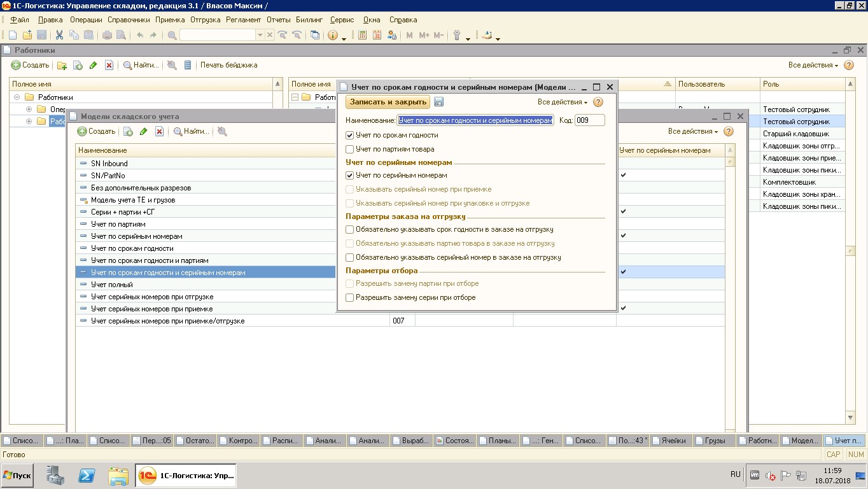Screen dimensions: 868x489
Task: Click copy element icon in Работники toolbar
Action: pos(78,65)
